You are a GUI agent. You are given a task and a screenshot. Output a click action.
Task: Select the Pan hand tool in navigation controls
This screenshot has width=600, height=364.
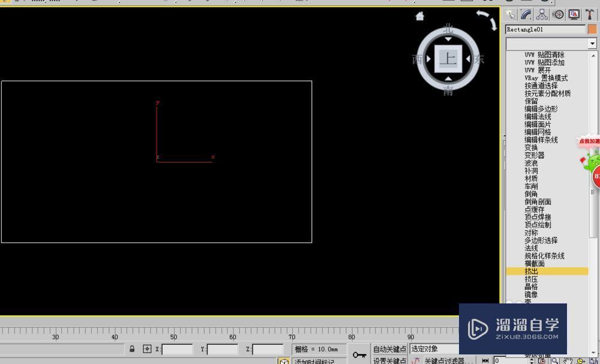pos(569,360)
